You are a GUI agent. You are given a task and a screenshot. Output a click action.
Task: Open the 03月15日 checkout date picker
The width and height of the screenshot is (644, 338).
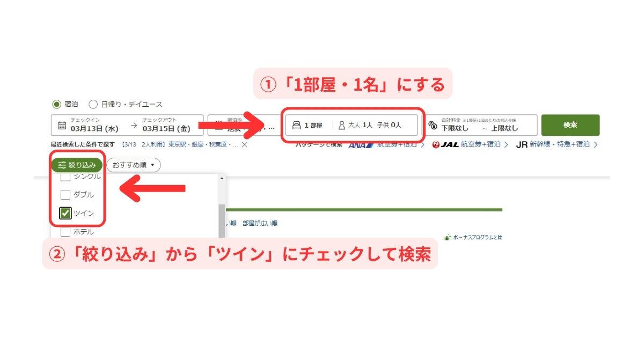click(166, 128)
